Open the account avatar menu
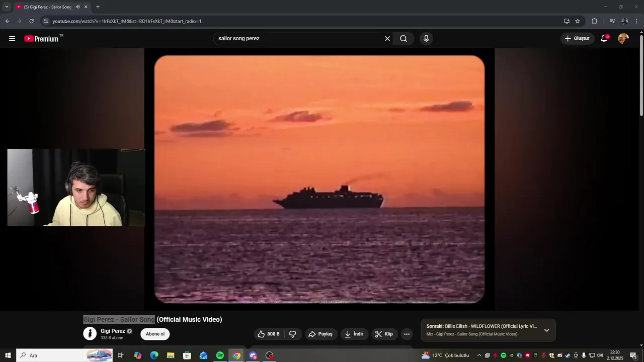Viewport: 644px width, 362px height. click(x=623, y=39)
